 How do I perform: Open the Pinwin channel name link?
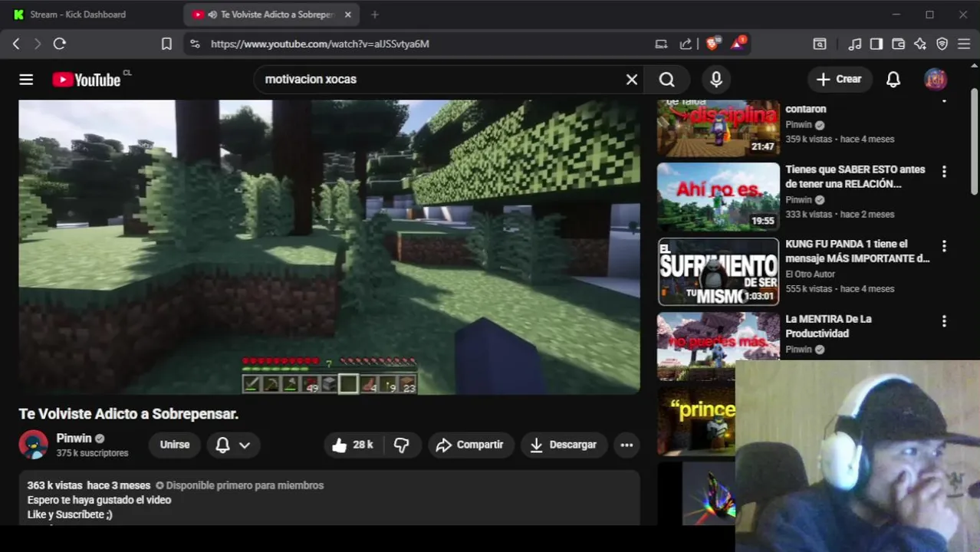click(74, 438)
